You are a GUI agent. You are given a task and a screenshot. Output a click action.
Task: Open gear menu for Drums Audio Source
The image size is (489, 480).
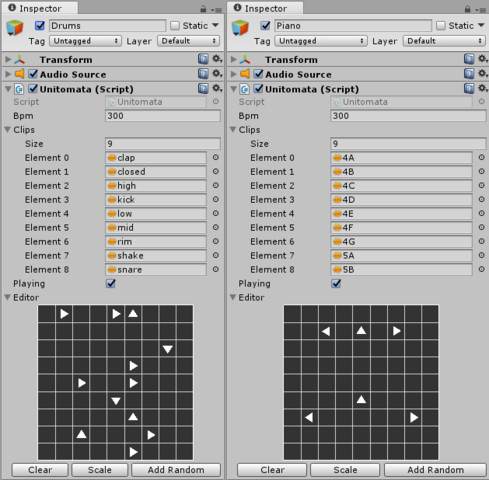[217, 73]
